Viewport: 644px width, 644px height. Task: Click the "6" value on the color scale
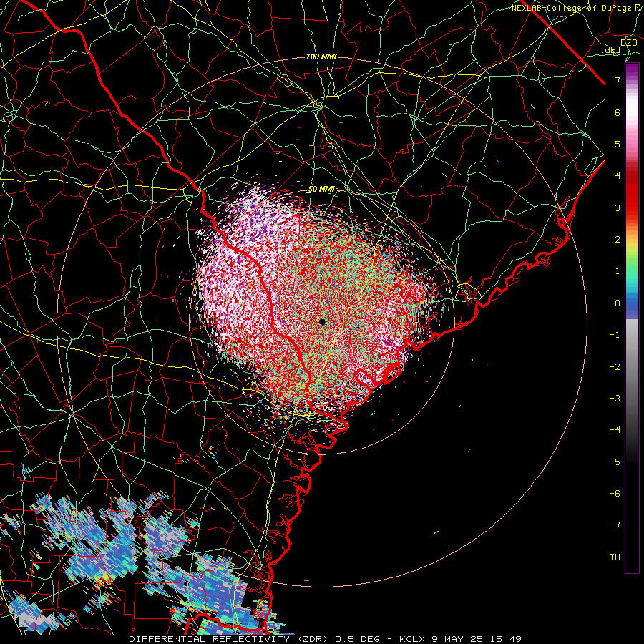[618, 112]
